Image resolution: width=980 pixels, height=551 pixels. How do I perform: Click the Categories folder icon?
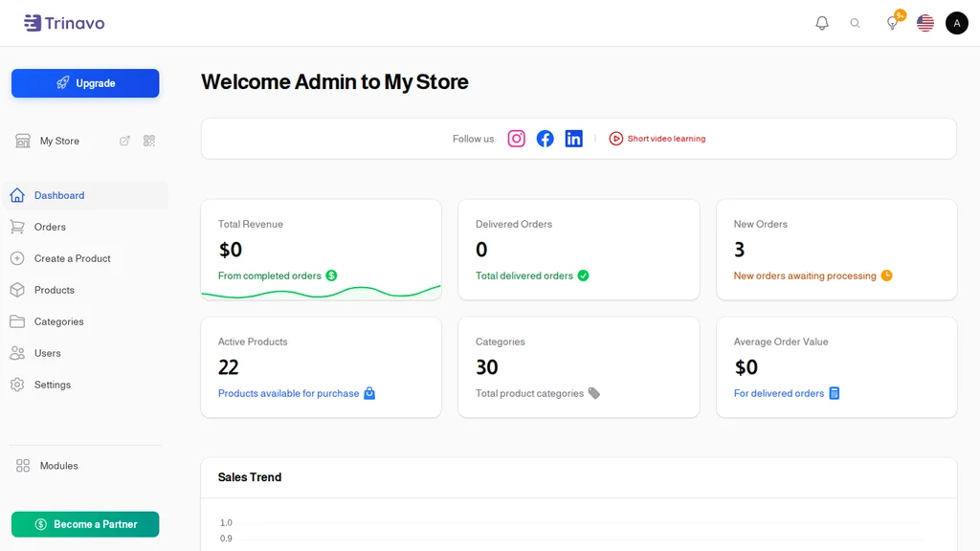pyautogui.click(x=17, y=321)
